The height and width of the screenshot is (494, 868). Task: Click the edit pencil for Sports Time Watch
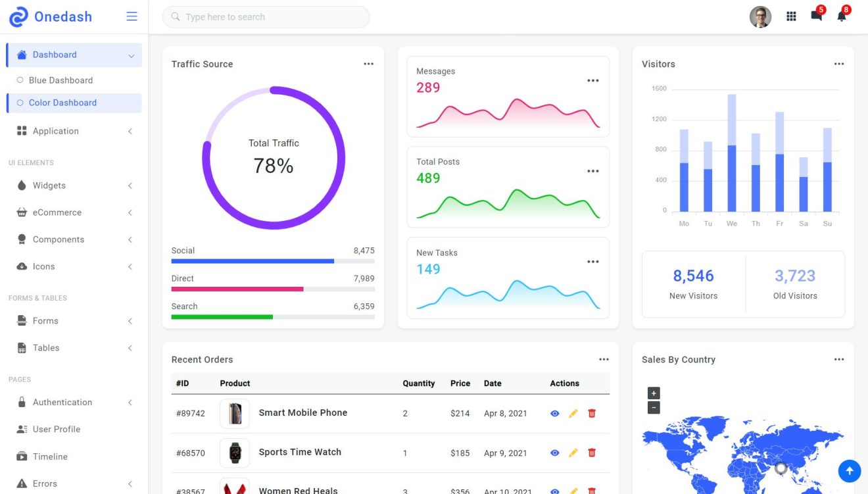(573, 453)
